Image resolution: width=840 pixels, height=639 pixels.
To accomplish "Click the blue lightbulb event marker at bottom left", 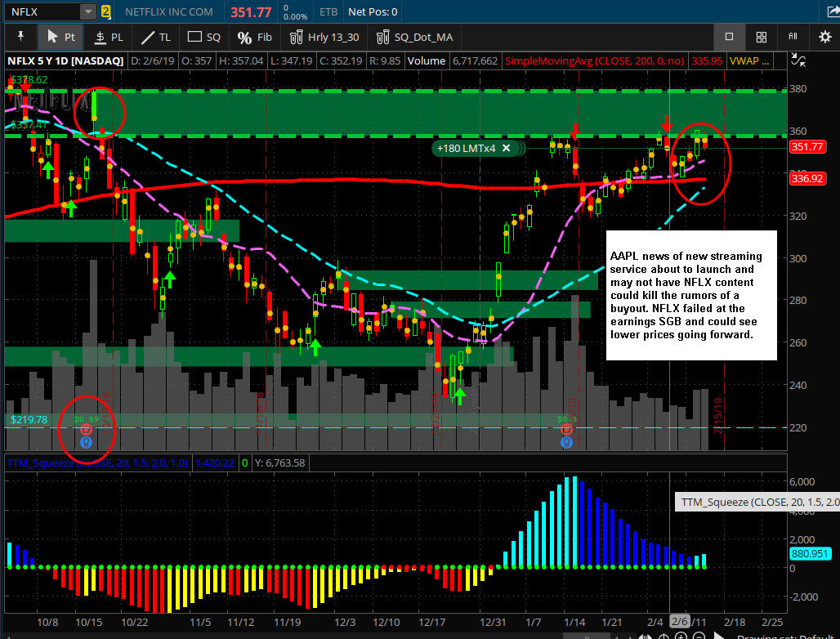I will [86, 441].
